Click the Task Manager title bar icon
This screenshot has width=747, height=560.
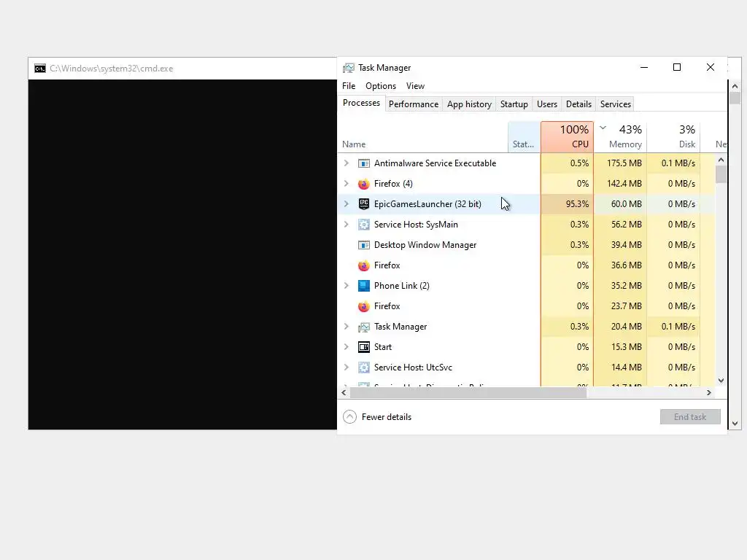click(349, 68)
